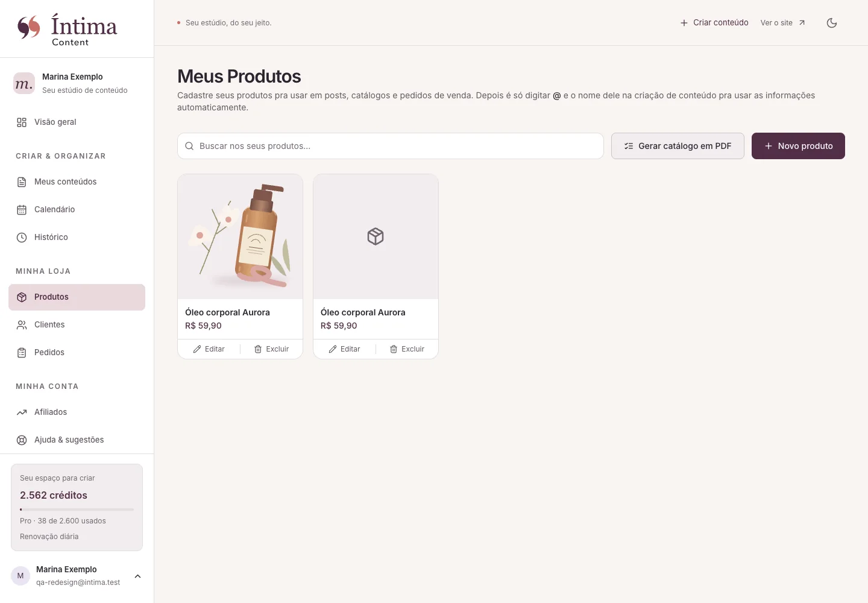Open the Calendário section
868x603 pixels.
77,210
